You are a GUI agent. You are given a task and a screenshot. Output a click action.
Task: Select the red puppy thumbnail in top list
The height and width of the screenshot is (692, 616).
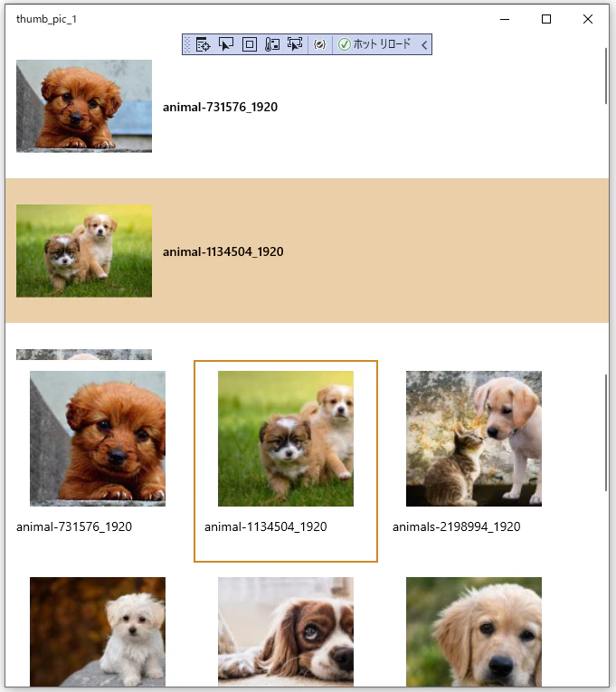pos(84,107)
